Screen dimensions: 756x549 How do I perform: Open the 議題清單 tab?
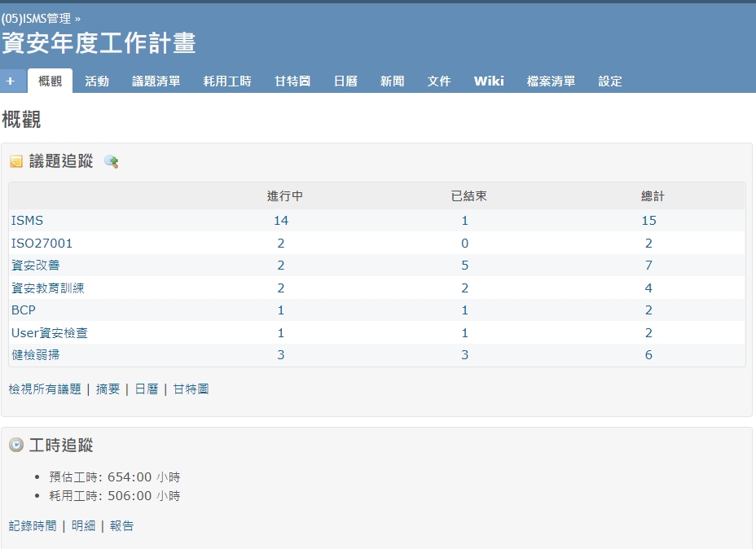tap(156, 81)
